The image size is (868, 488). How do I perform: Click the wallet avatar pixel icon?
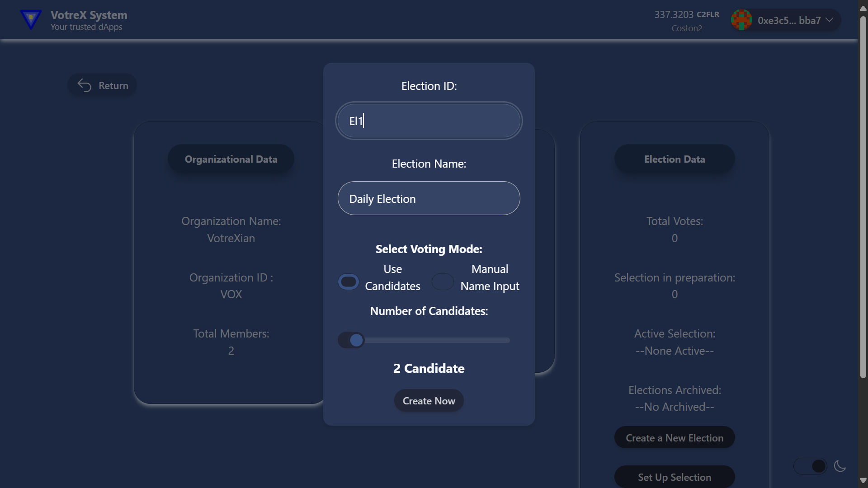(x=741, y=20)
